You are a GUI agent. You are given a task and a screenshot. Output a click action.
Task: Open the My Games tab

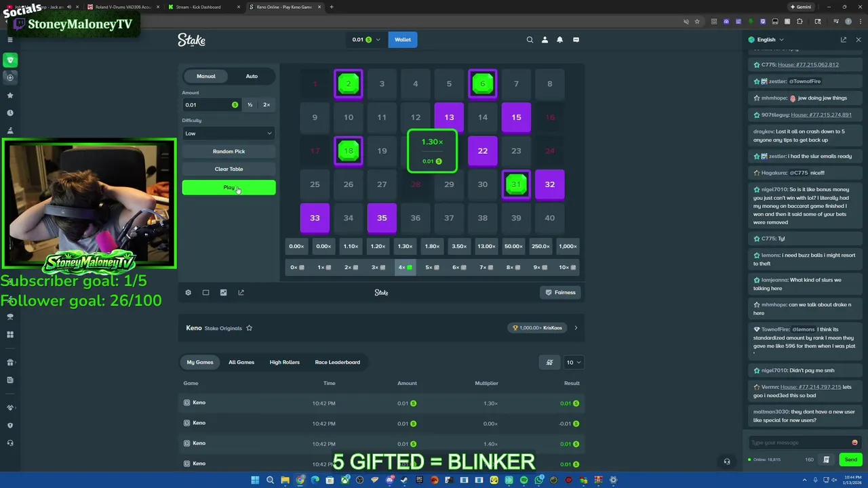[x=200, y=362]
